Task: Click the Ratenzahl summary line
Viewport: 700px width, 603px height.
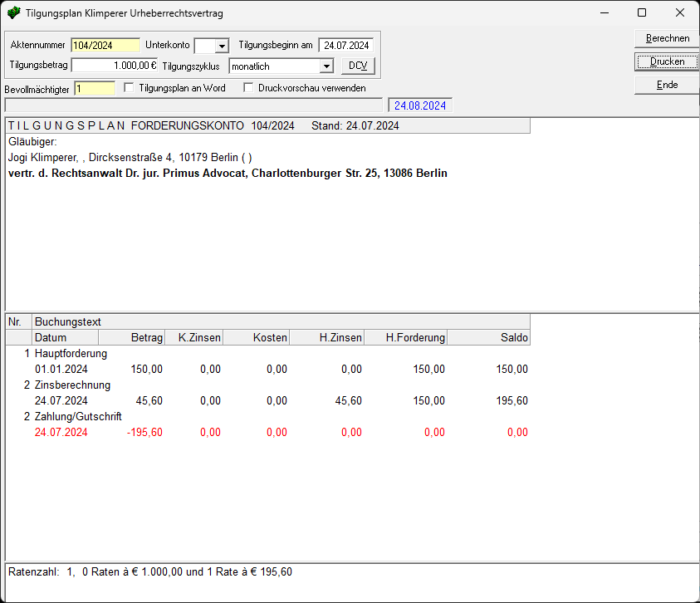Action: click(150, 571)
